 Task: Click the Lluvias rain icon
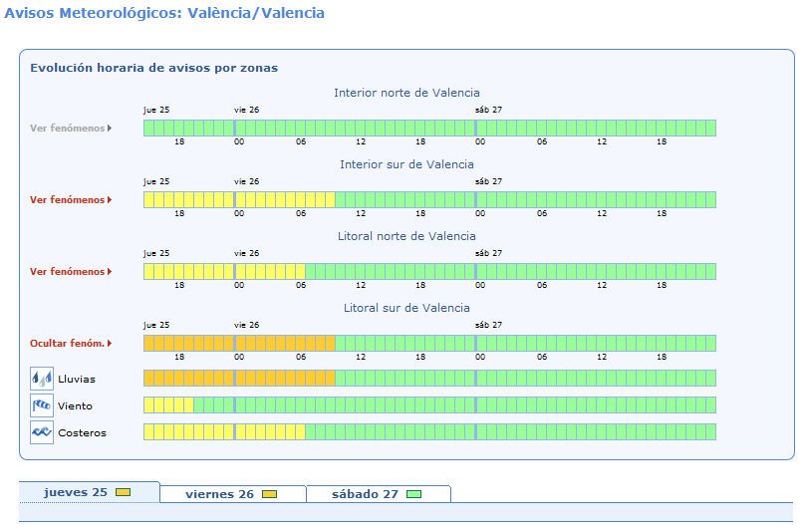42,379
